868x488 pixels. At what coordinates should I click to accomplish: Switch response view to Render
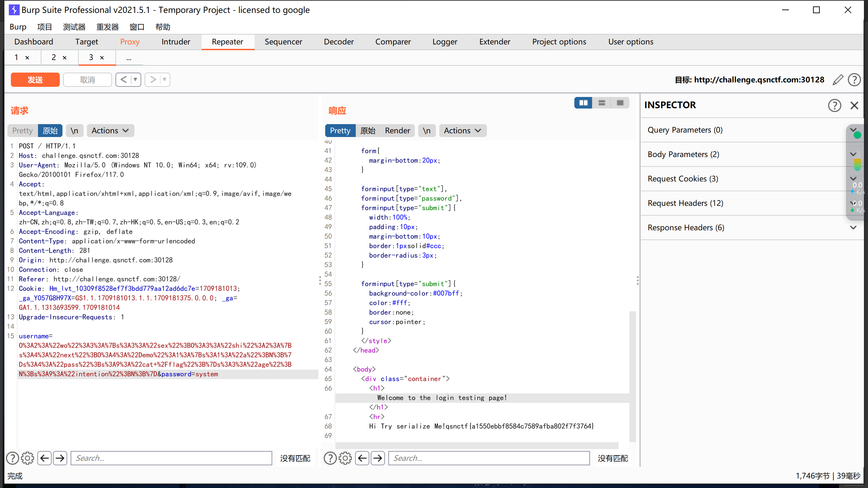coord(398,131)
